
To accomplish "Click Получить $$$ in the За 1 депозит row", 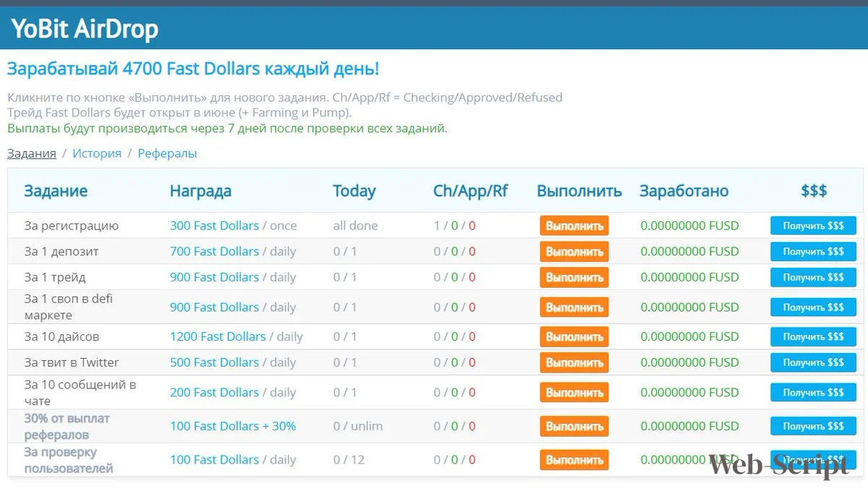I will [813, 252].
